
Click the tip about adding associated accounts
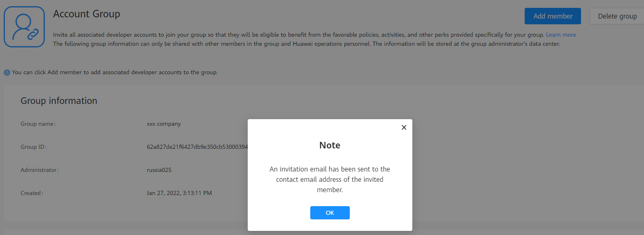point(115,72)
